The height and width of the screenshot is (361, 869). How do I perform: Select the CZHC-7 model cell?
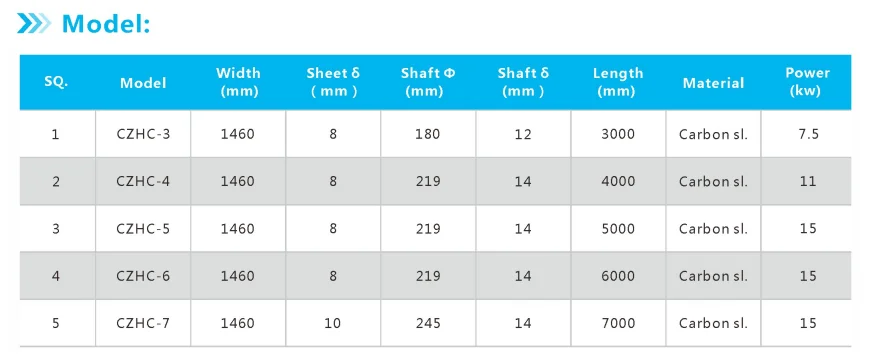(143, 323)
